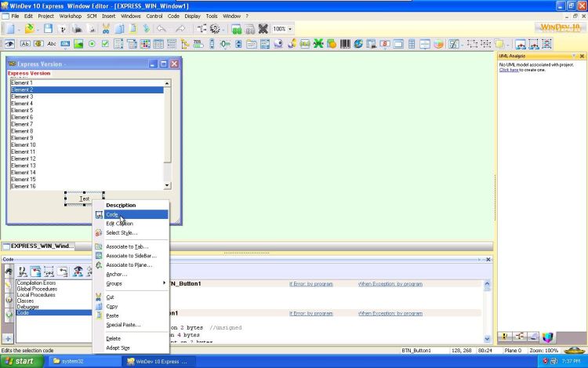Select Element 12 in the list box
588x368 pixels.
pyautogui.click(x=86, y=158)
